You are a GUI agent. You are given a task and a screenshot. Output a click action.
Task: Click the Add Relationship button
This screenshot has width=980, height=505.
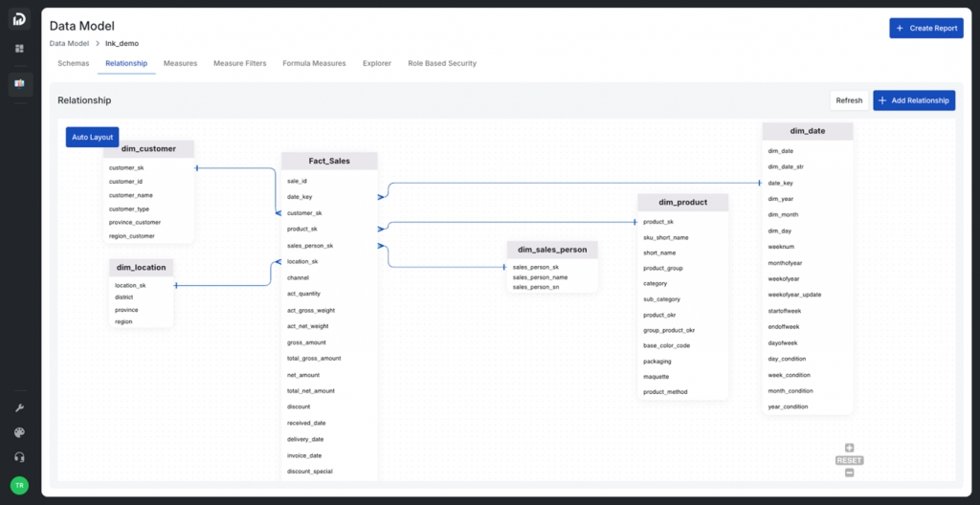click(x=913, y=100)
